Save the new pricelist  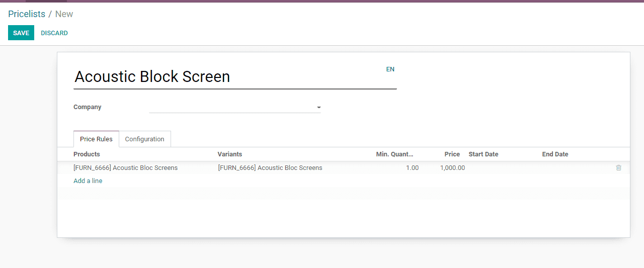click(x=21, y=33)
